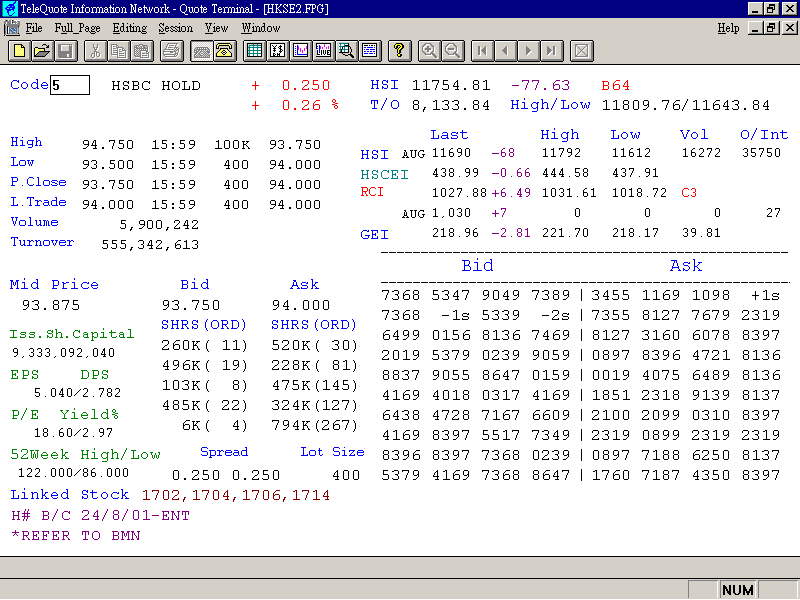Open the File menu
The height and width of the screenshot is (600, 800).
click(34, 28)
